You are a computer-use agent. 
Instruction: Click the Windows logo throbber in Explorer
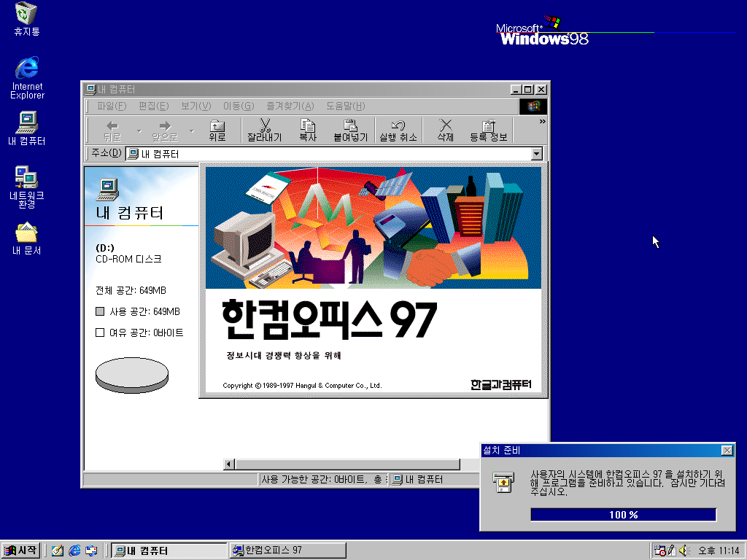533,106
